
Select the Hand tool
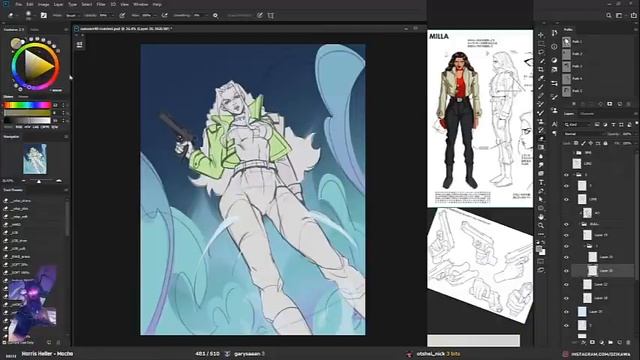(x=541, y=217)
